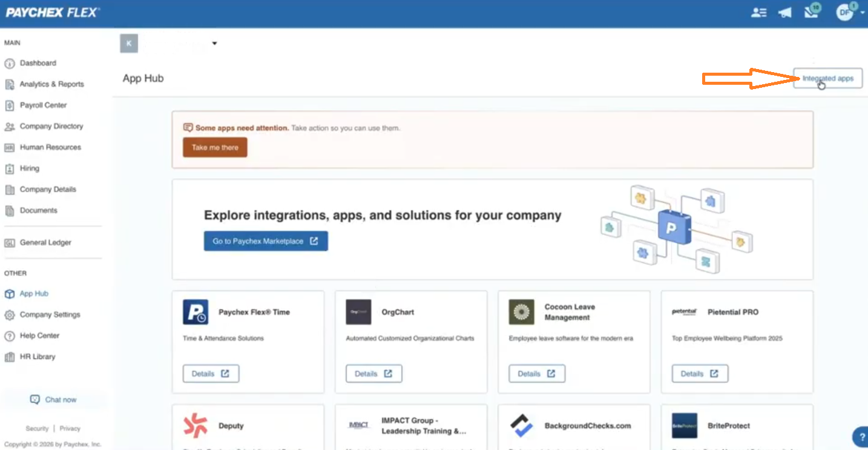Viewport: 868px width, 450px height.
Task: Start a chat with Chat now
Action: click(x=54, y=400)
